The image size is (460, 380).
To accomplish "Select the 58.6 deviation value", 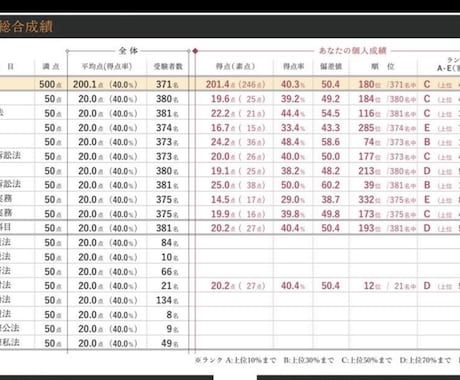I will point(331,142).
